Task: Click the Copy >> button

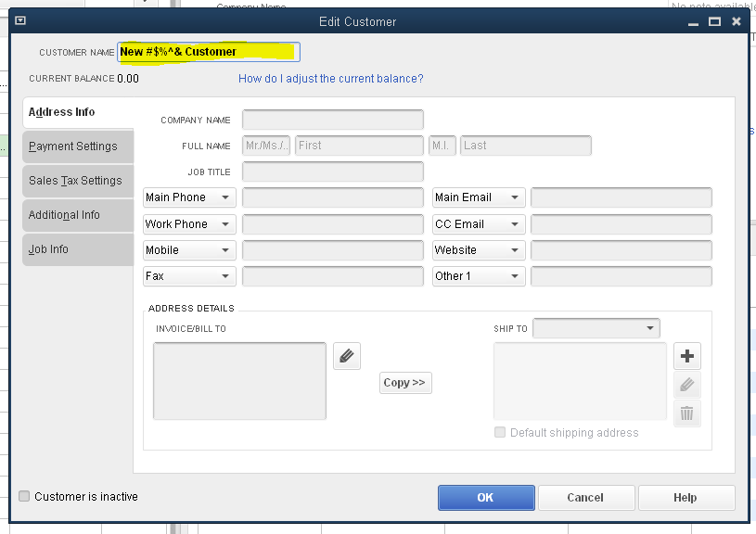Action: pyautogui.click(x=405, y=383)
